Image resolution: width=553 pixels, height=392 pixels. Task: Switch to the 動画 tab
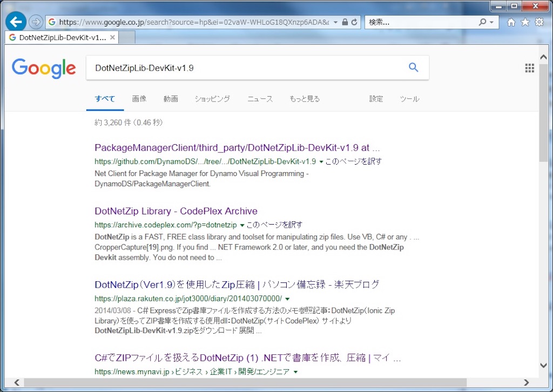pyautogui.click(x=171, y=99)
